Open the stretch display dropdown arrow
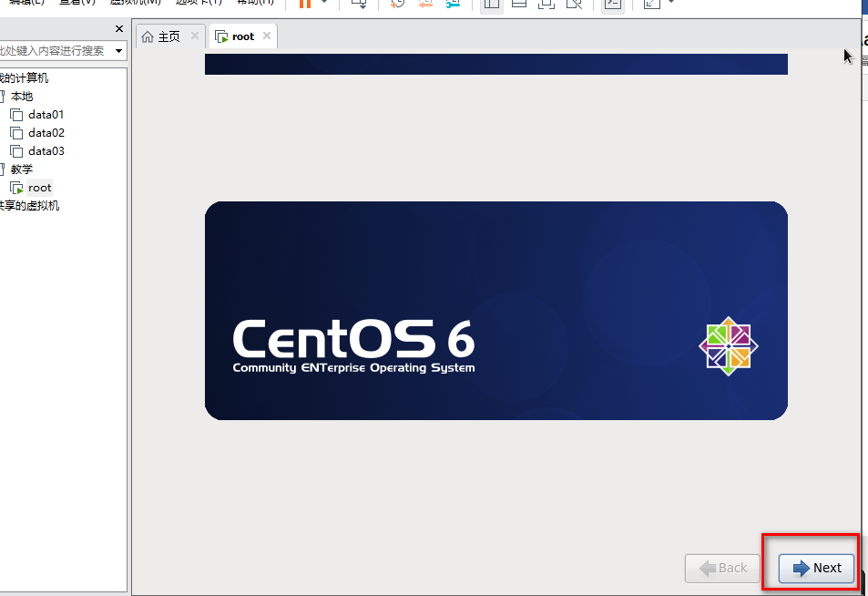868x596 pixels. point(671,3)
